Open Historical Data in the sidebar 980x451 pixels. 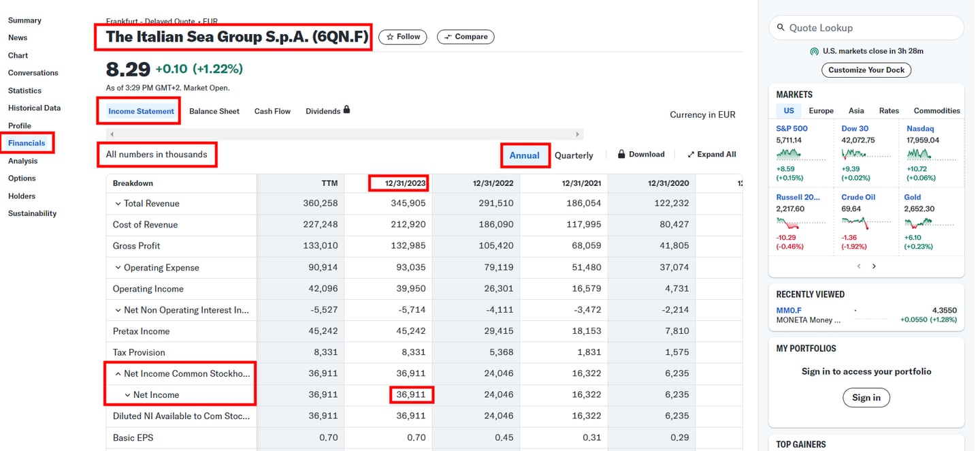(x=34, y=108)
